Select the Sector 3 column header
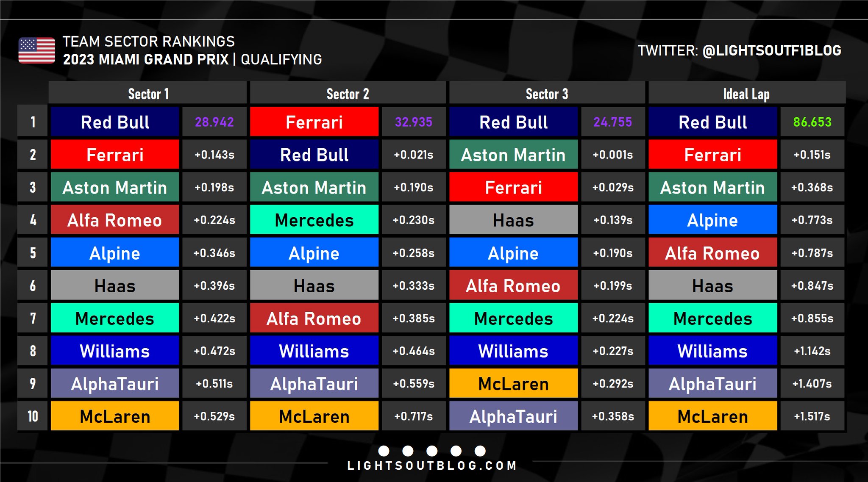 click(547, 94)
